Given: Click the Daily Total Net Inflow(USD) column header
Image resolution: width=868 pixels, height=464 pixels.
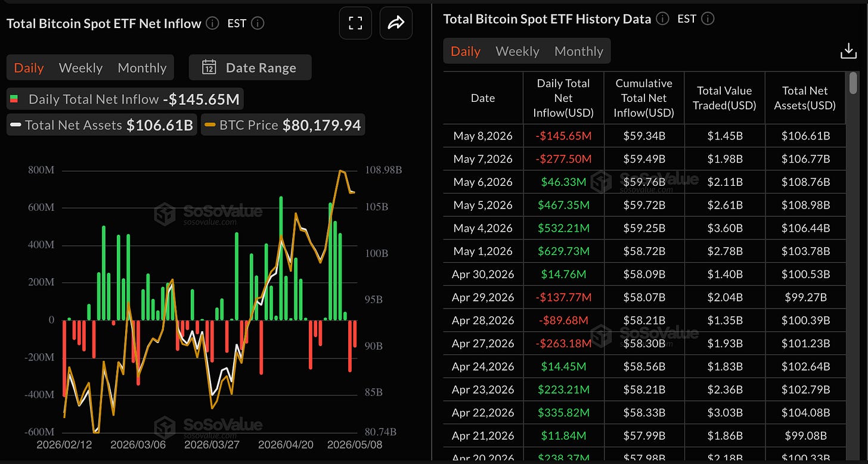Looking at the screenshot, I should [x=563, y=98].
